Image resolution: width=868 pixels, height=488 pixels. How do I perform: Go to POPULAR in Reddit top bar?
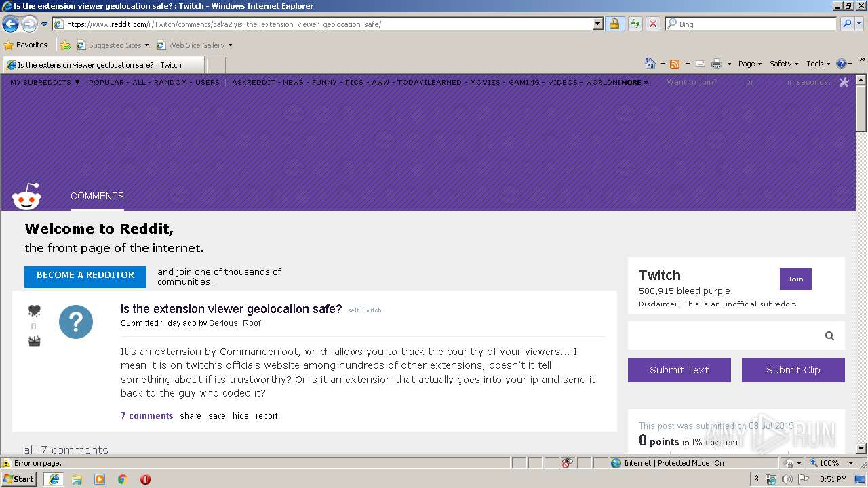click(x=106, y=82)
